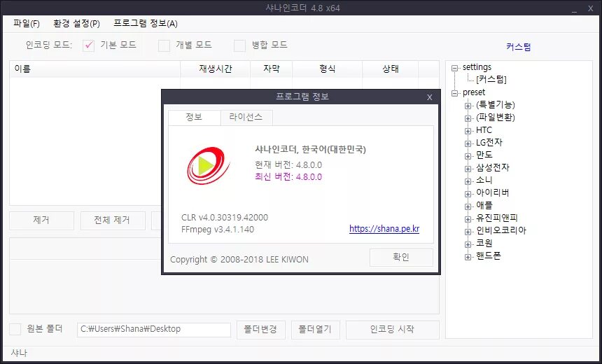Screen dimensions: 602x364
Task: Open the 환경 설정(P) menu
Action: 76,24
